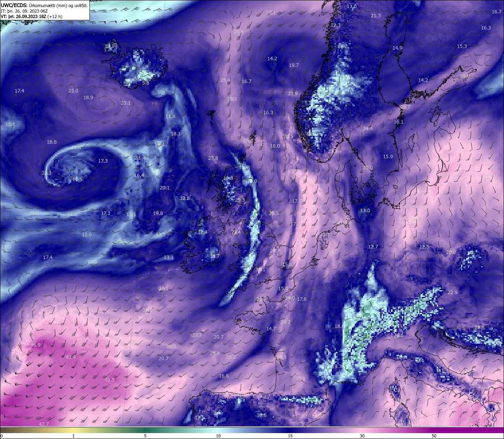The width and height of the screenshot is (504, 439).
Task: Click the '14.7' value over northern France
Action: [271, 329]
